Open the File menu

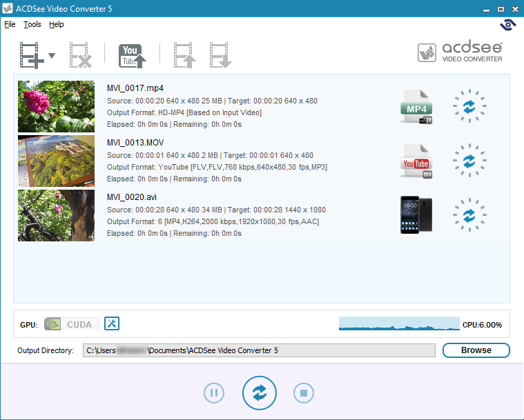click(x=10, y=24)
